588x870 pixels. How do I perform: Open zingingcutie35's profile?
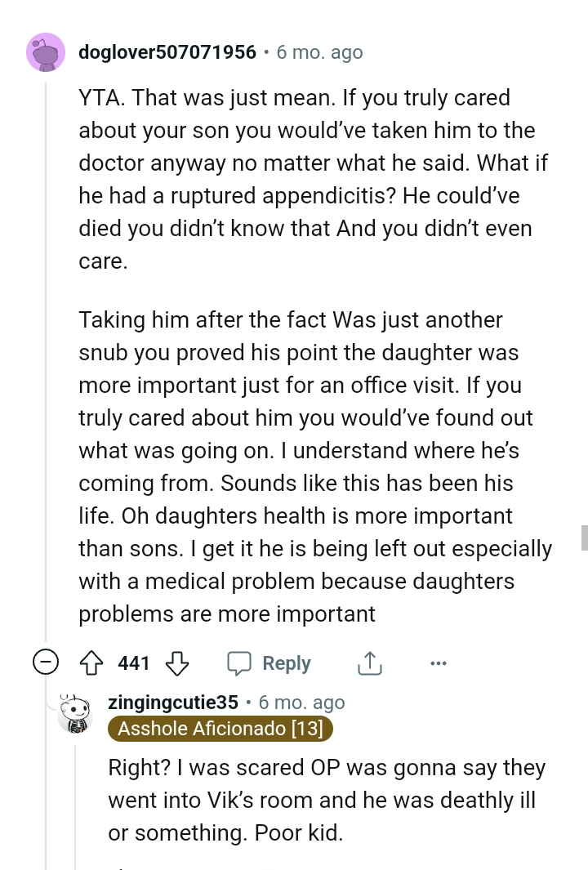[x=171, y=702]
